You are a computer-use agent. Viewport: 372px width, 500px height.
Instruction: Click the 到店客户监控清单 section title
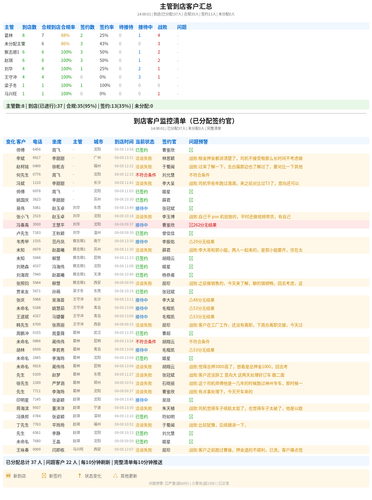point(184,121)
